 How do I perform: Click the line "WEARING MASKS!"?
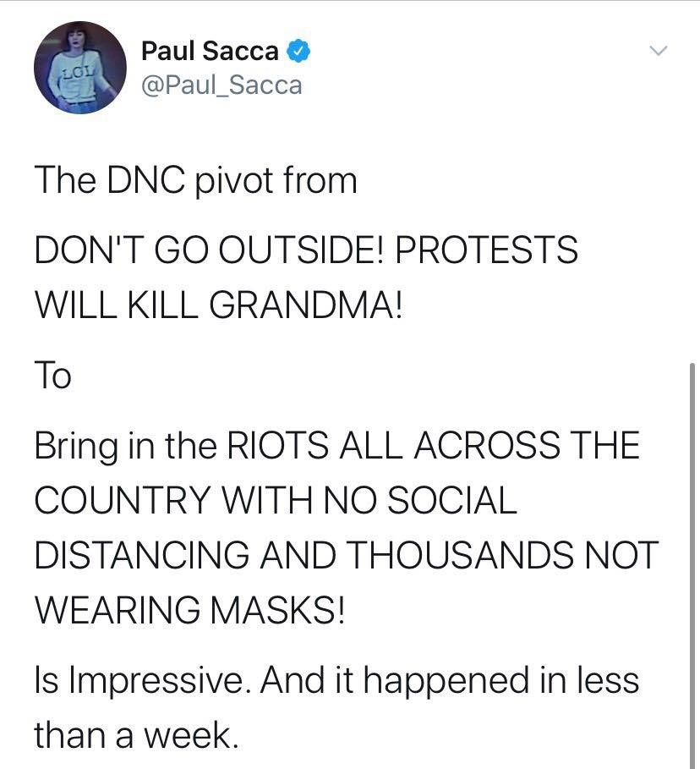pos(189,608)
